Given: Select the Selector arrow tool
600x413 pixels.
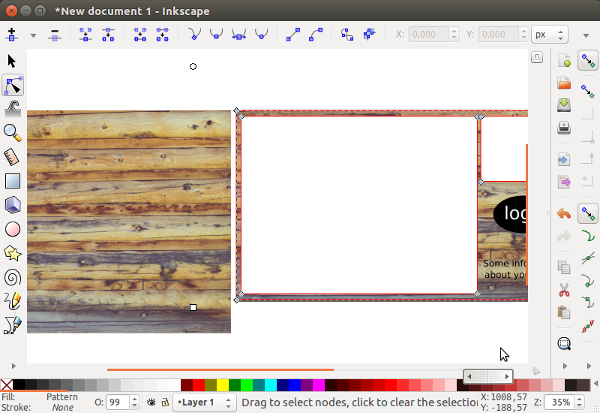Looking at the screenshot, I should tap(13, 62).
